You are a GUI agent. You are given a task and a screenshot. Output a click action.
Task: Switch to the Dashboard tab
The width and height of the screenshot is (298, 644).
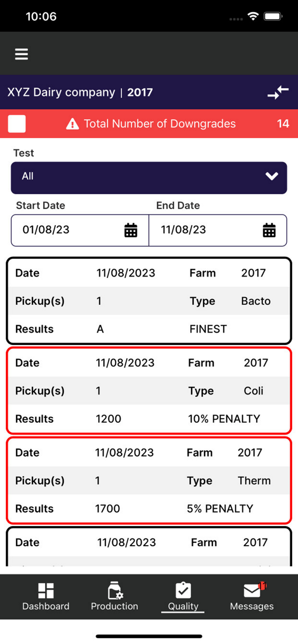(x=46, y=596)
